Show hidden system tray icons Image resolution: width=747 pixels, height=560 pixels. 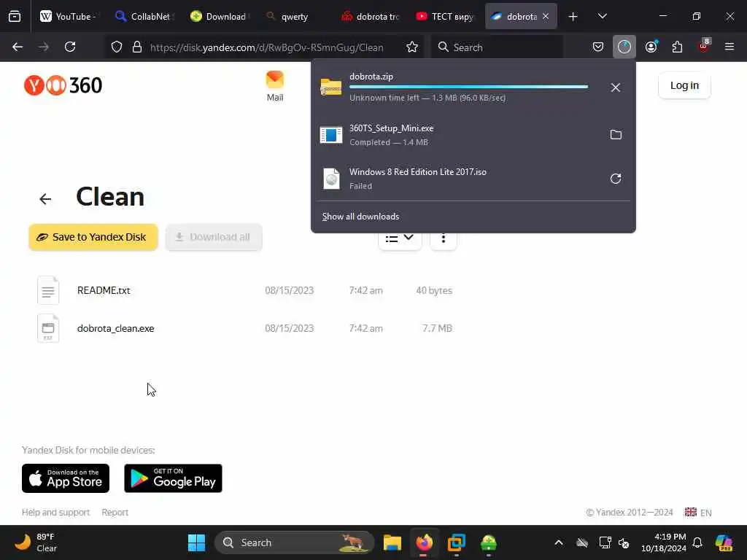559,542
